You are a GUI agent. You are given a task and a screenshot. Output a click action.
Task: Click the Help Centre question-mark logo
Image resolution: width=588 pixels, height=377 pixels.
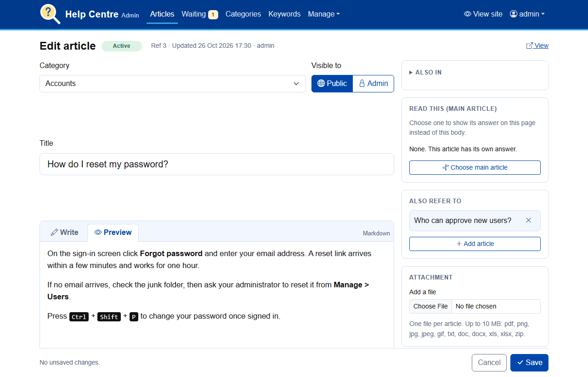tap(50, 14)
